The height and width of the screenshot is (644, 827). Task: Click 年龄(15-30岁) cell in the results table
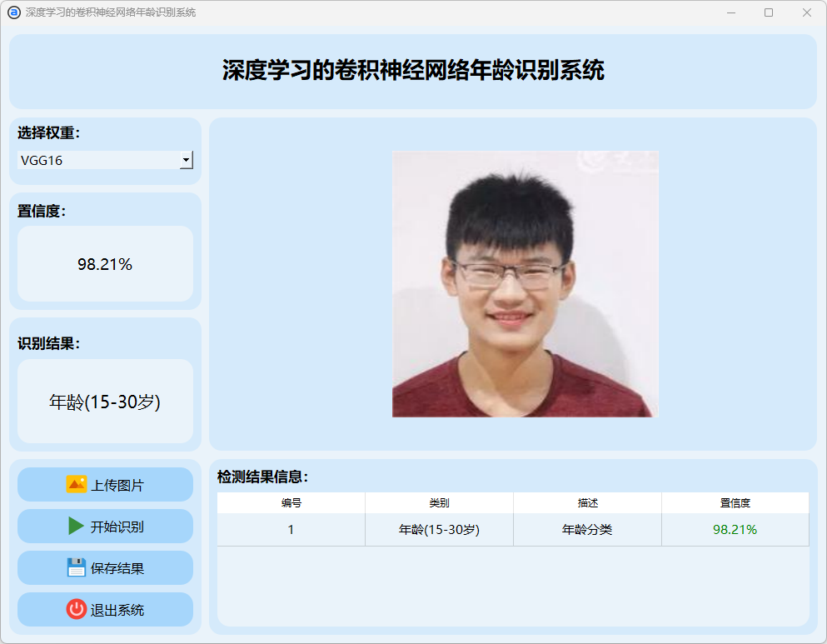coord(439,530)
